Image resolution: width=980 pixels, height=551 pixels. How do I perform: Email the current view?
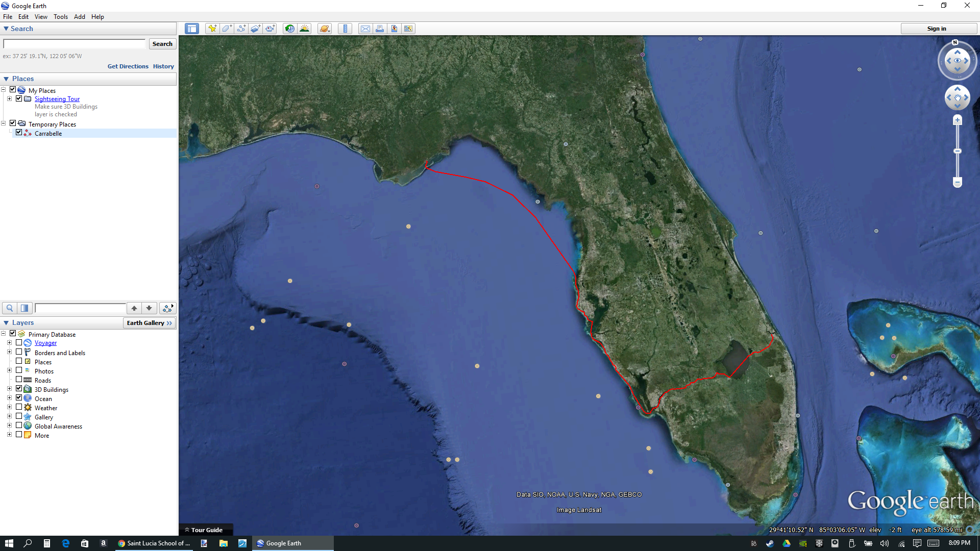[365, 29]
